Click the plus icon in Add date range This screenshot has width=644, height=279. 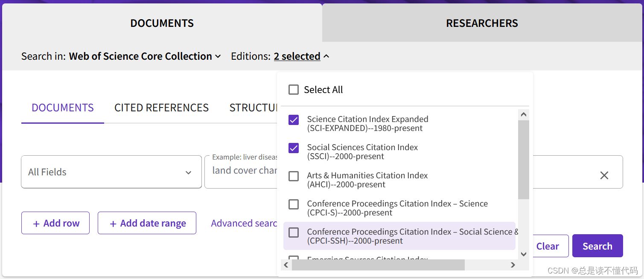tap(113, 224)
